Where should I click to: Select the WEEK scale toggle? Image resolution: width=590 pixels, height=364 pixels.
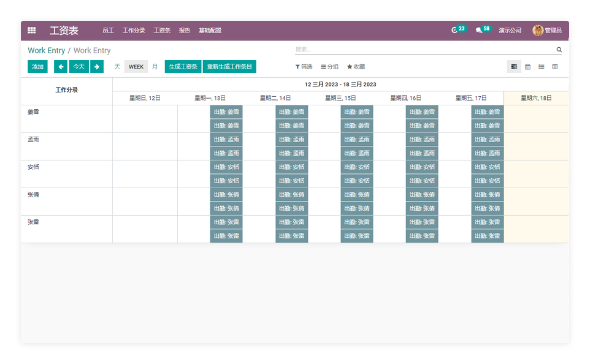point(136,67)
